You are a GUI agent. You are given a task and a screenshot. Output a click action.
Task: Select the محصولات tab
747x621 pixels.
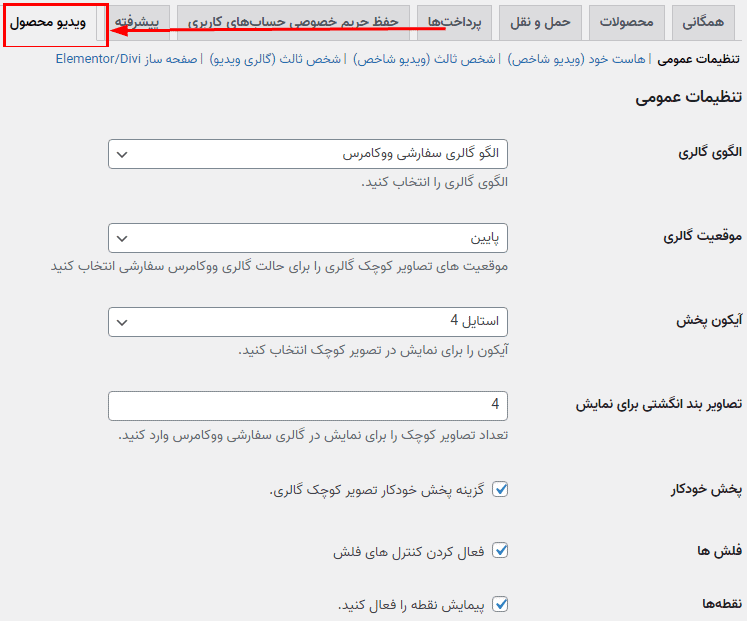coord(626,22)
